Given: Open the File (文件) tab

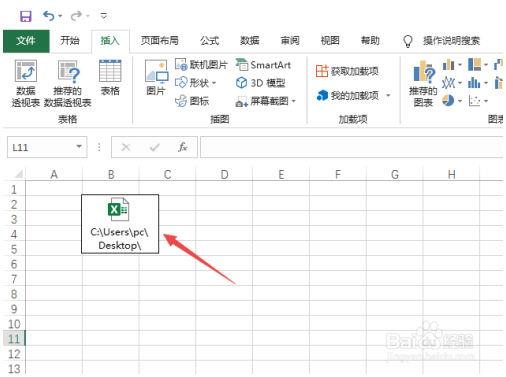Looking at the screenshot, I should point(26,41).
